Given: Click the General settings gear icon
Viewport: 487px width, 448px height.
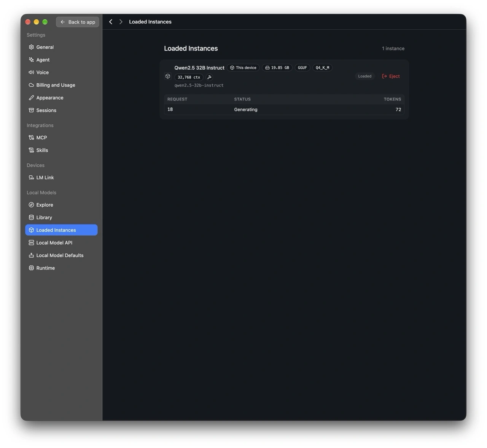Looking at the screenshot, I should pyautogui.click(x=31, y=47).
